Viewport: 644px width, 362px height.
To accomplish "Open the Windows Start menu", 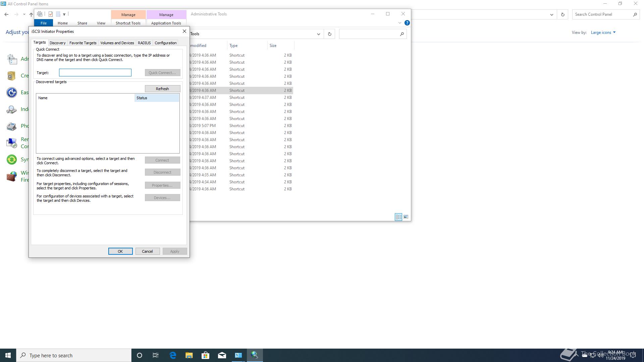I will click(8, 355).
